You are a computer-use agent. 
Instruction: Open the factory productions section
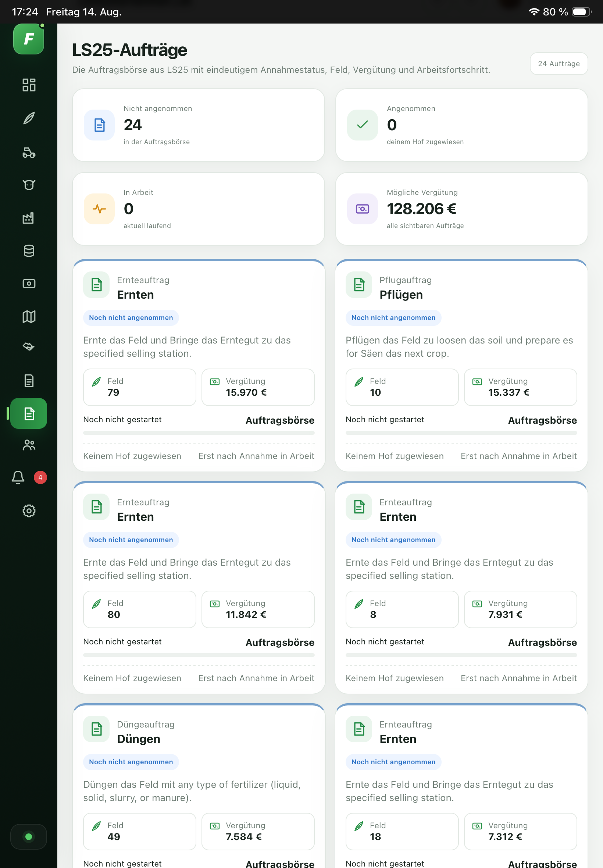tap(29, 218)
